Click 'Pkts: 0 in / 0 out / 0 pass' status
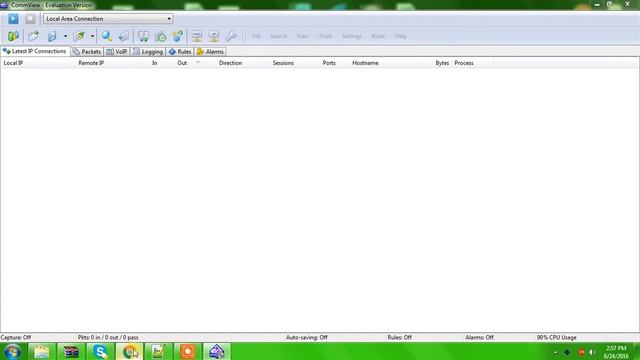640x360 pixels. 108,338
